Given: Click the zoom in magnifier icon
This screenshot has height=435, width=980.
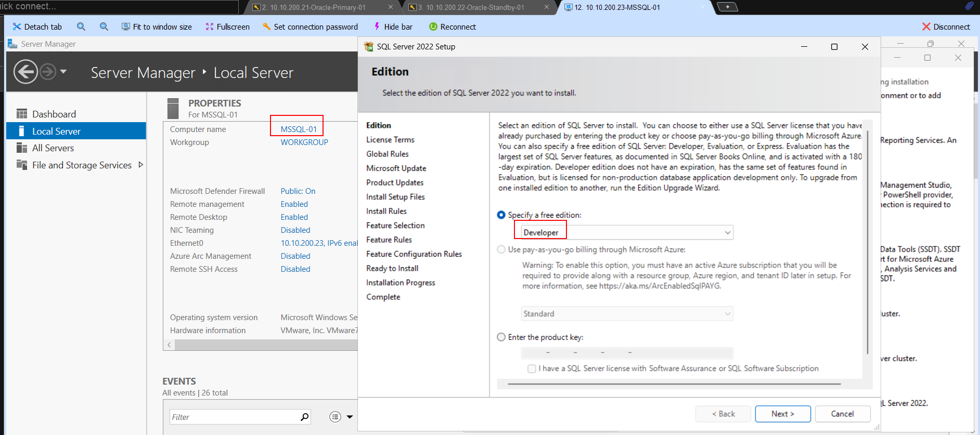Looking at the screenshot, I should coord(81,27).
